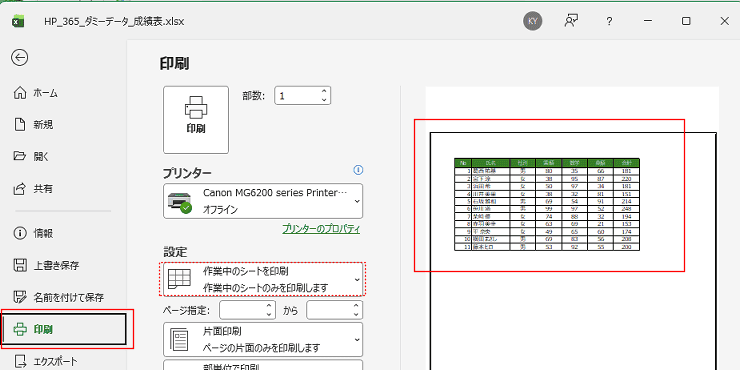The height and width of the screenshot is (370, 740).
Task: Click the から end page field
Action: (x=335, y=310)
